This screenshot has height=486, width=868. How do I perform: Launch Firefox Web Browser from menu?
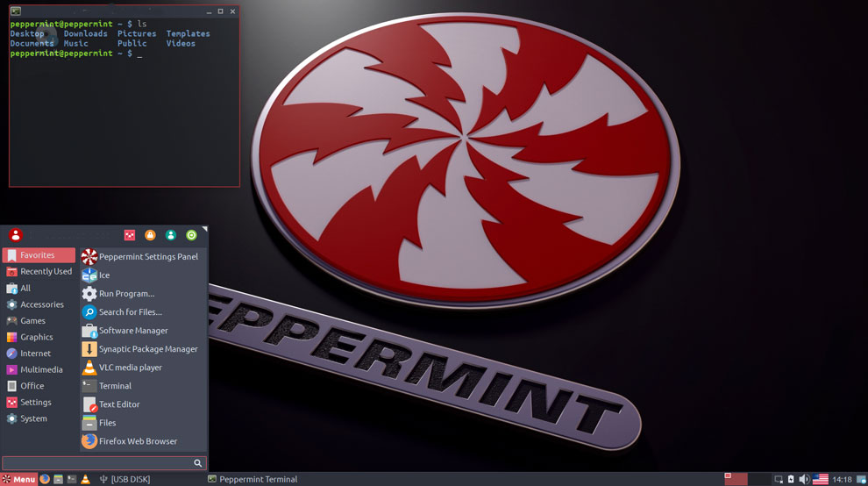[144, 441]
